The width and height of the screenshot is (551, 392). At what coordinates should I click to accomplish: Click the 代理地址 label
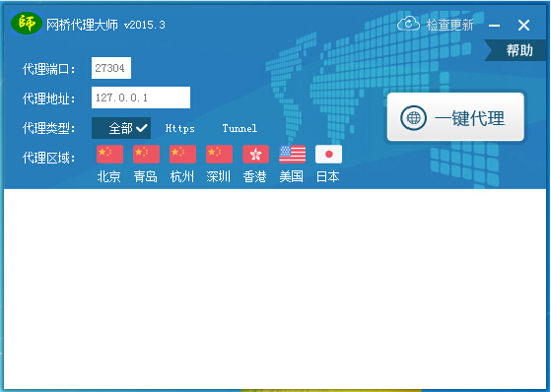click(48, 98)
